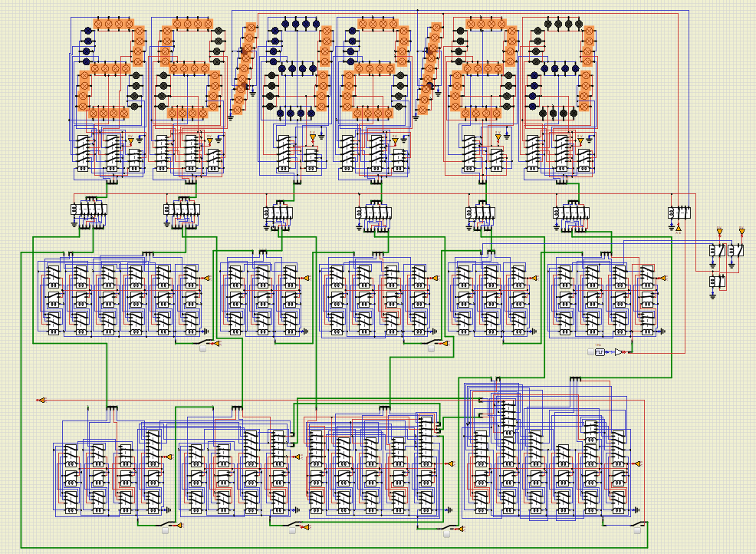This screenshot has height=554, width=756.
Task: Select the buffer triangle next to the clock
Action: coord(619,352)
